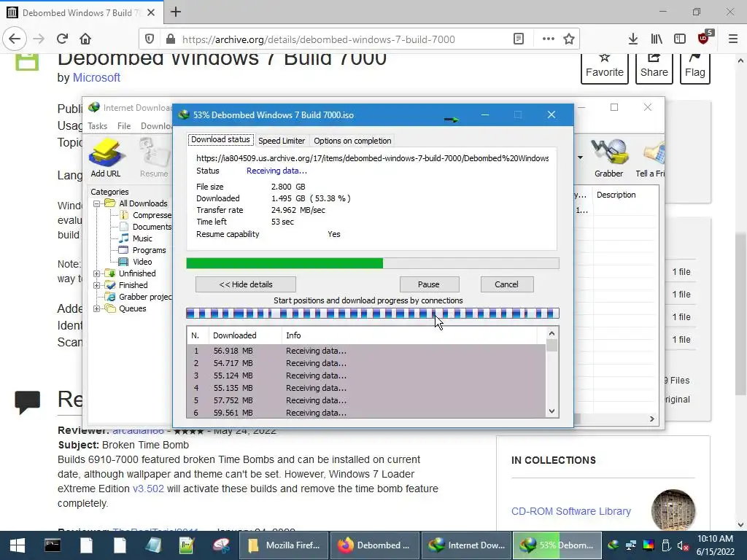Click the archive.org address bar
Viewport: 747px width, 560px height.
pos(318,39)
